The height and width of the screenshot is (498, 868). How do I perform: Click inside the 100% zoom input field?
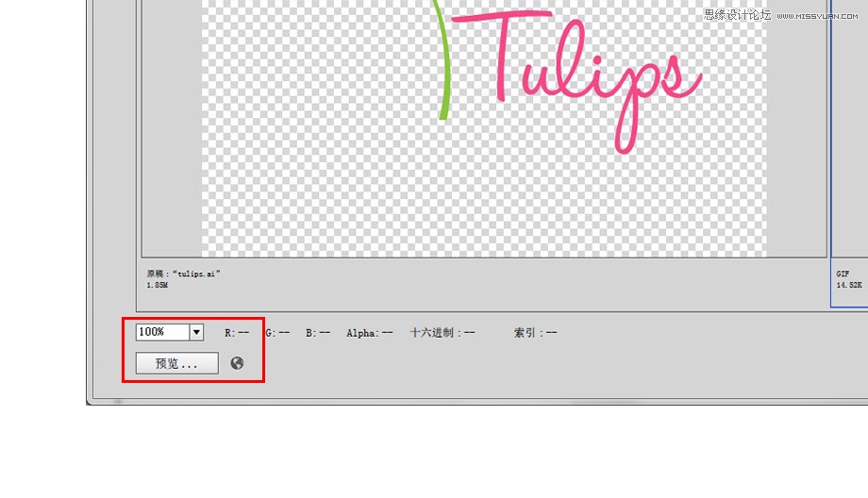(x=161, y=332)
